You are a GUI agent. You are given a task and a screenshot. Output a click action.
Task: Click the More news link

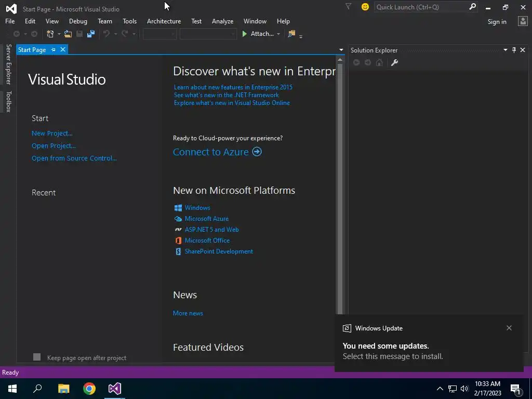[x=188, y=313]
